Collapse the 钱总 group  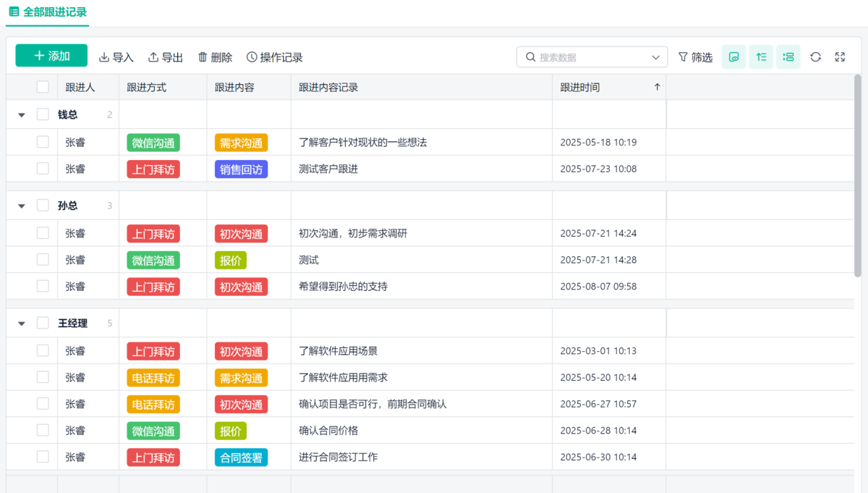tap(22, 114)
